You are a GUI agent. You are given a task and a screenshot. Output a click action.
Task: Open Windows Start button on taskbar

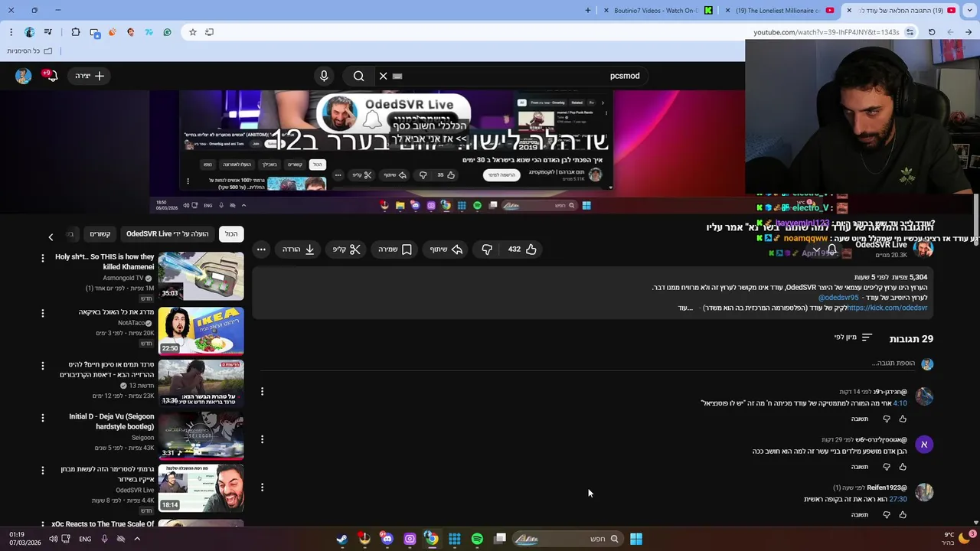635,539
